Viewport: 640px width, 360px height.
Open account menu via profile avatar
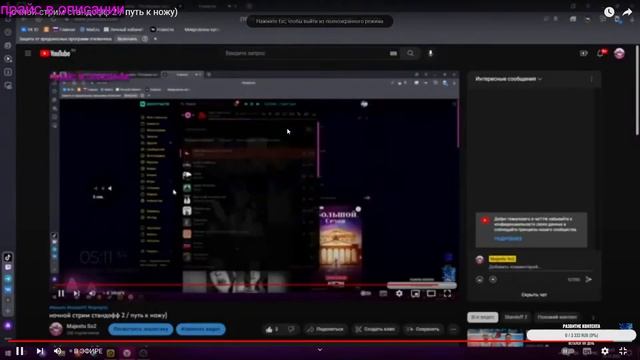[619, 53]
